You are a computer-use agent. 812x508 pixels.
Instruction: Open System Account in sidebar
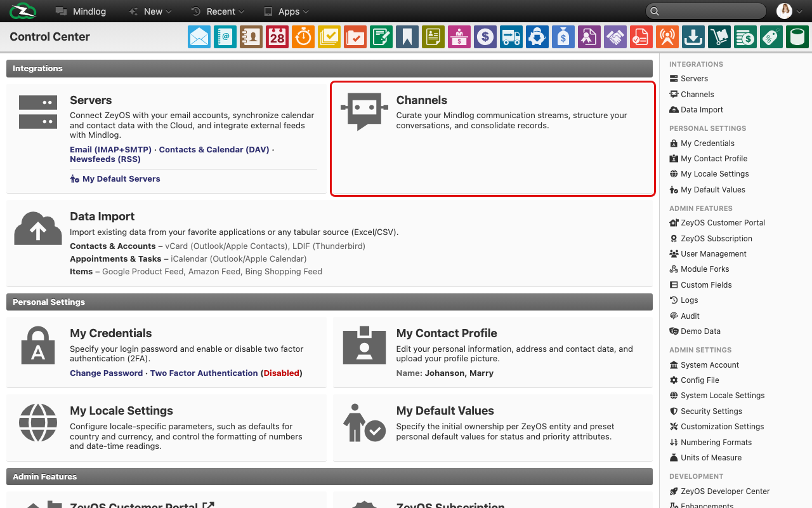704,365
